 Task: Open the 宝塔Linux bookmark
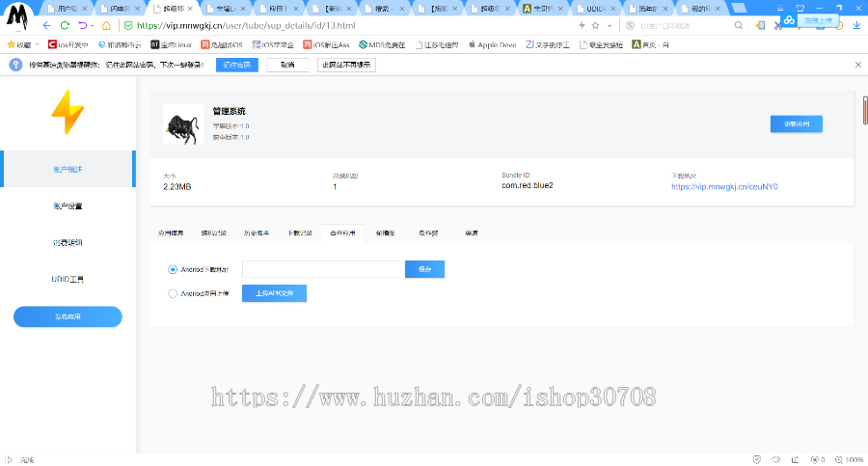pos(171,44)
